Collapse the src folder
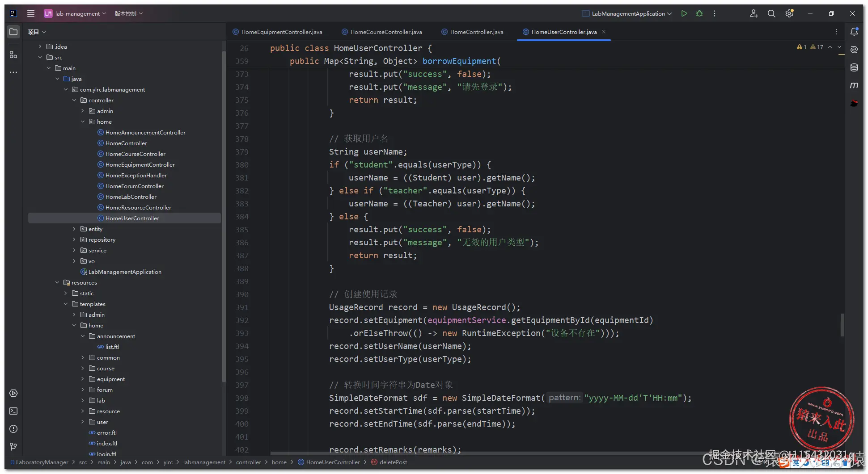 pyautogui.click(x=40, y=57)
